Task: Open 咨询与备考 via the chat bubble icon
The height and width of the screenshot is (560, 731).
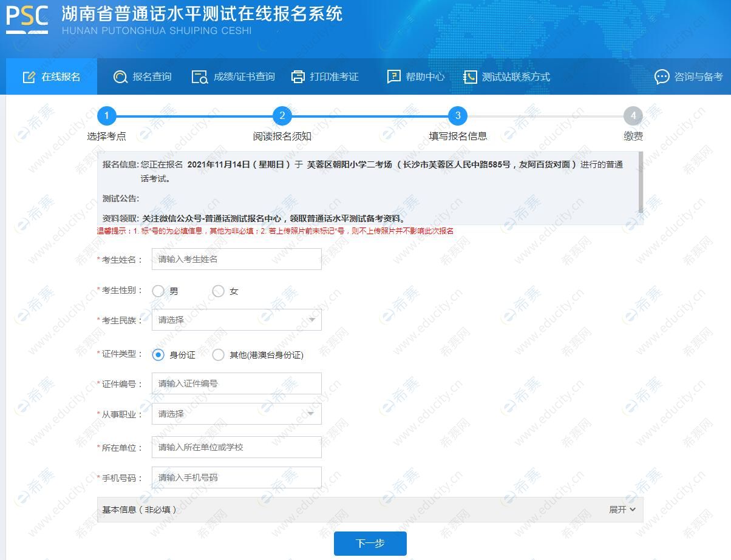Action: [x=662, y=78]
